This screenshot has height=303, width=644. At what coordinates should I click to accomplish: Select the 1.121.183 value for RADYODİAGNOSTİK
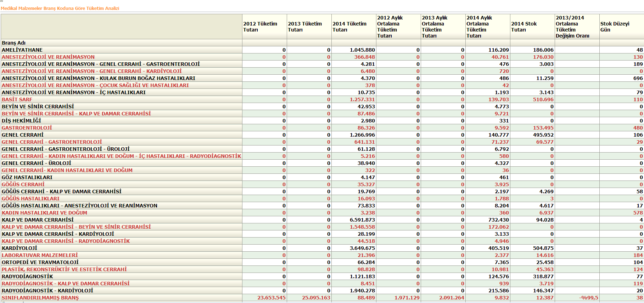362,276
